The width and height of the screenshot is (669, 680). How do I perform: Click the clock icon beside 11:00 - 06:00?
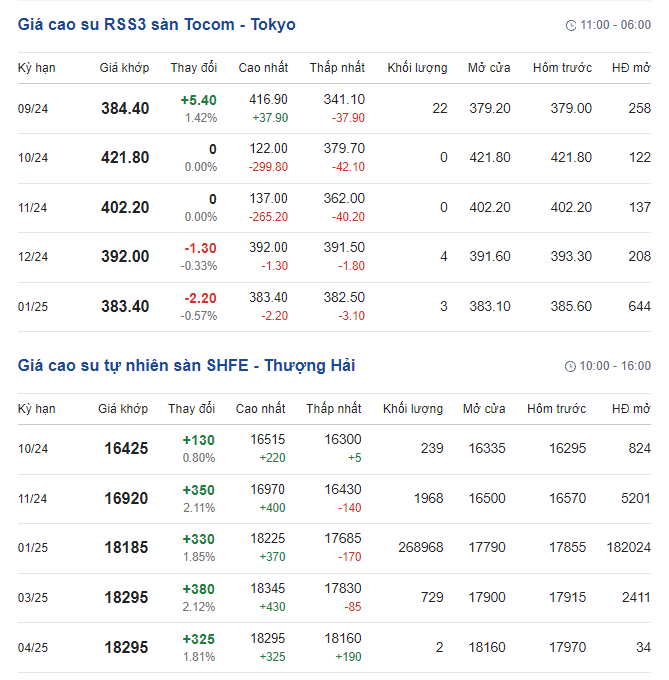(571, 25)
